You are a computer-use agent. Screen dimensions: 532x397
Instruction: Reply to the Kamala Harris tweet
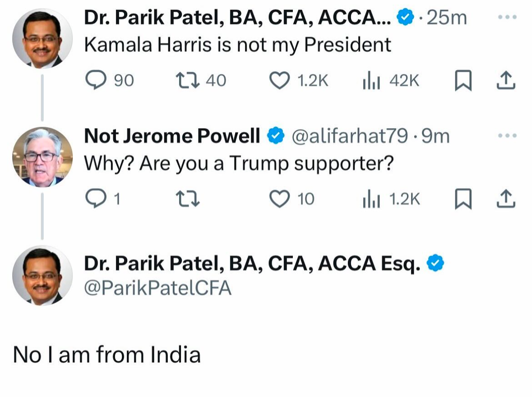(96, 81)
